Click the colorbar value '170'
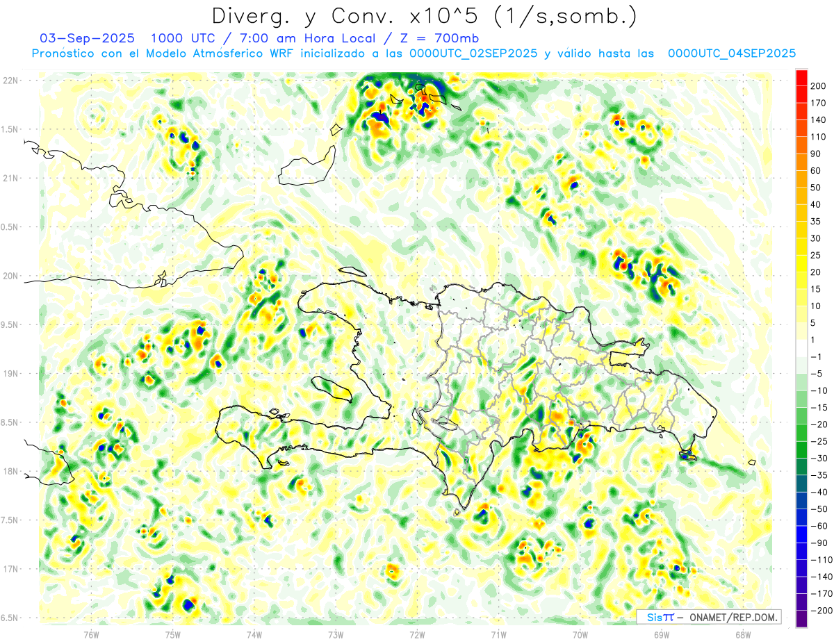The height and width of the screenshot is (644, 834). pyautogui.click(x=819, y=104)
